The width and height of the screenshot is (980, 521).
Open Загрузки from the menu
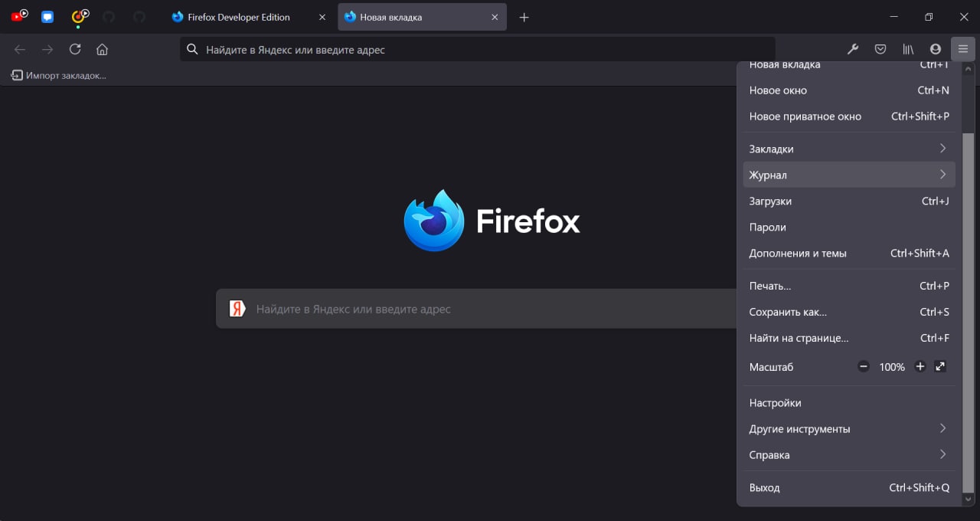tap(849, 201)
